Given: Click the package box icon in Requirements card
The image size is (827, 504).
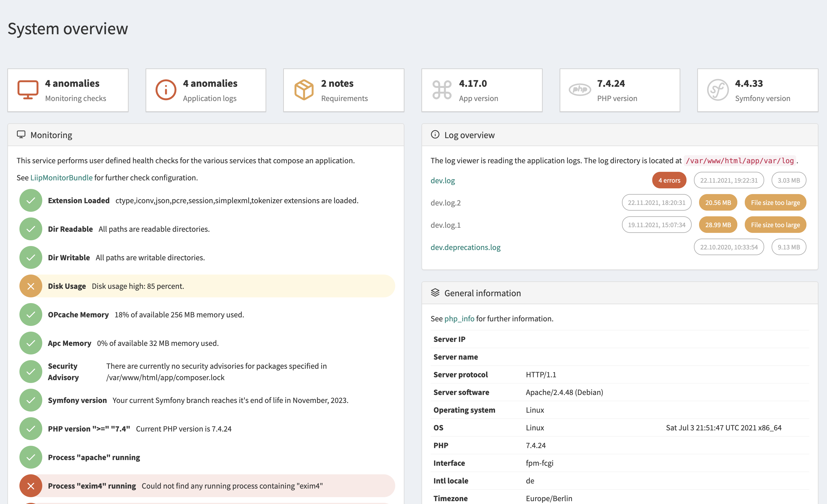Looking at the screenshot, I should pos(304,90).
